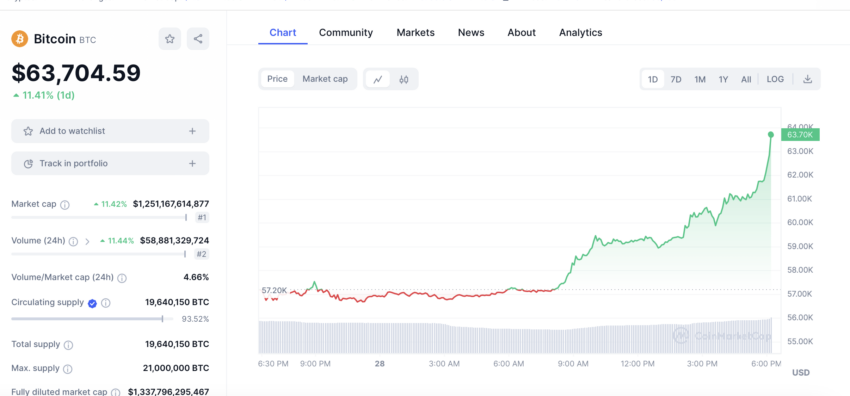This screenshot has height=396, width=850.
Task: Click the Circulating supply info icon
Action: 106,303
